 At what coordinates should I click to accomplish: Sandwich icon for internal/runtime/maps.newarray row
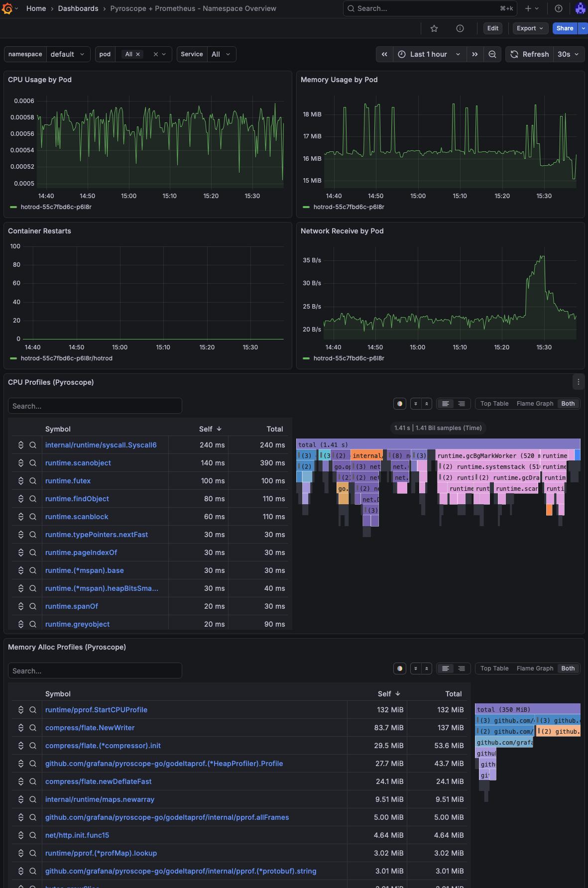pyautogui.click(x=21, y=799)
